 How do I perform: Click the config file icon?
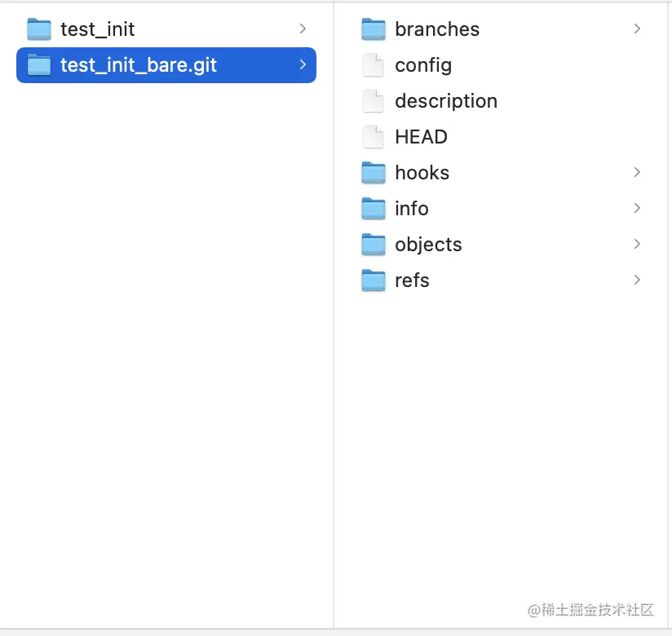pyautogui.click(x=374, y=65)
